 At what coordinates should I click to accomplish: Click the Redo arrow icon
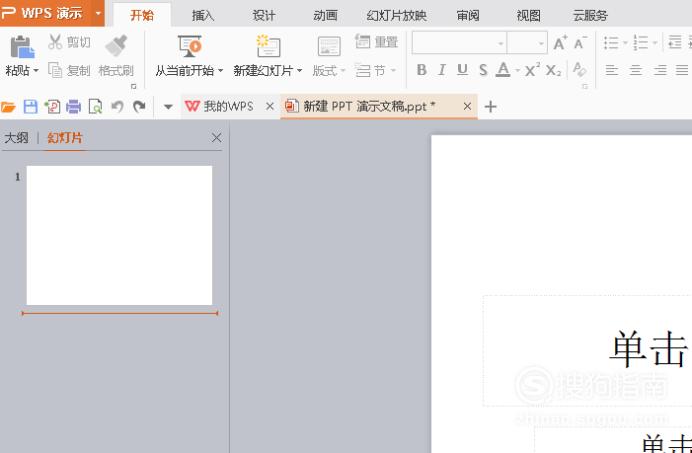click(x=139, y=106)
